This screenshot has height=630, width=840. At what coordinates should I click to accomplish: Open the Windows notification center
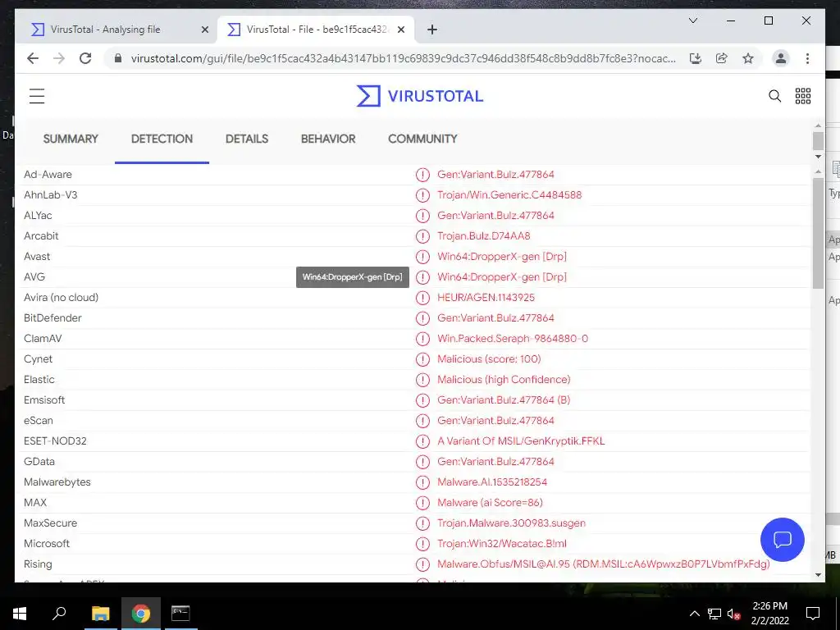[813, 614]
